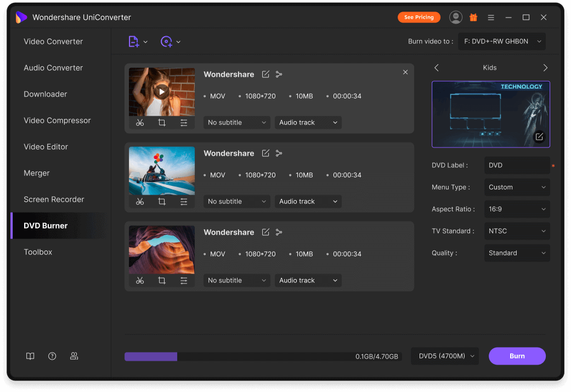Click the DVD Label text field
The width and height of the screenshot is (571, 392).
pyautogui.click(x=517, y=166)
